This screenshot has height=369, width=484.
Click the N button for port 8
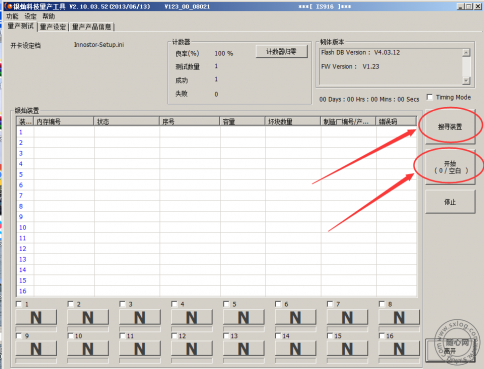399,317
